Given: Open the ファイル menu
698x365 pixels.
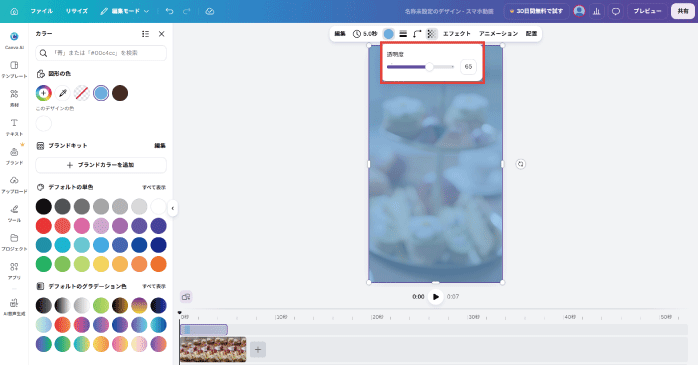Looking at the screenshot, I should [x=42, y=11].
